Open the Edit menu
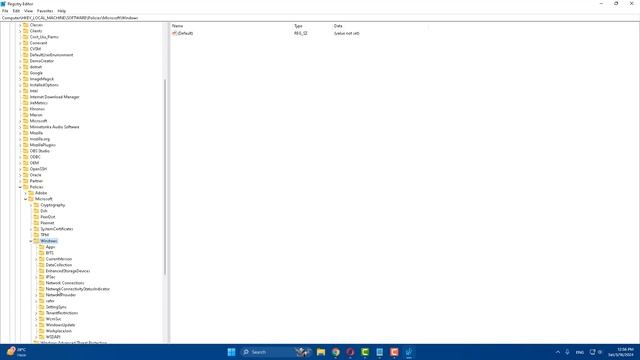 tap(16, 11)
